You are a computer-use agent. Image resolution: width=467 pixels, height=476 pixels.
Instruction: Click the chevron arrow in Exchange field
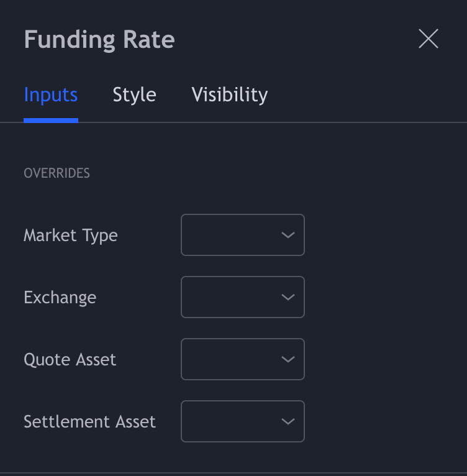[288, 297]
